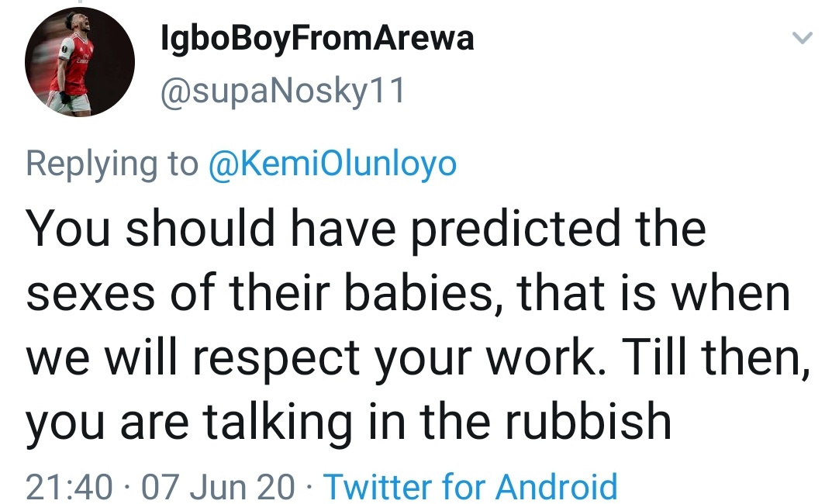Viewport: 832px width, 504px height.
Task: Click the Twitter for Android source link
Action: click(470, 486)
